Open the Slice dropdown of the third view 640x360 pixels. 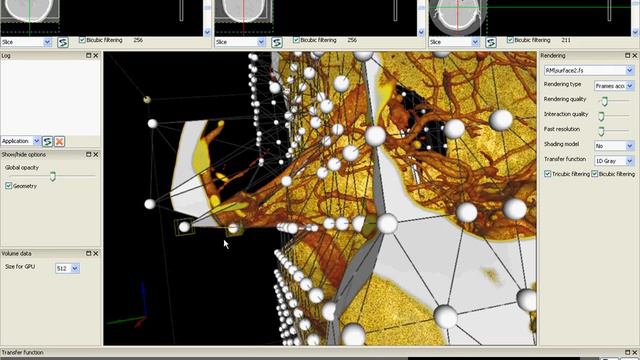pyautogui.click(x=454, y=42)
